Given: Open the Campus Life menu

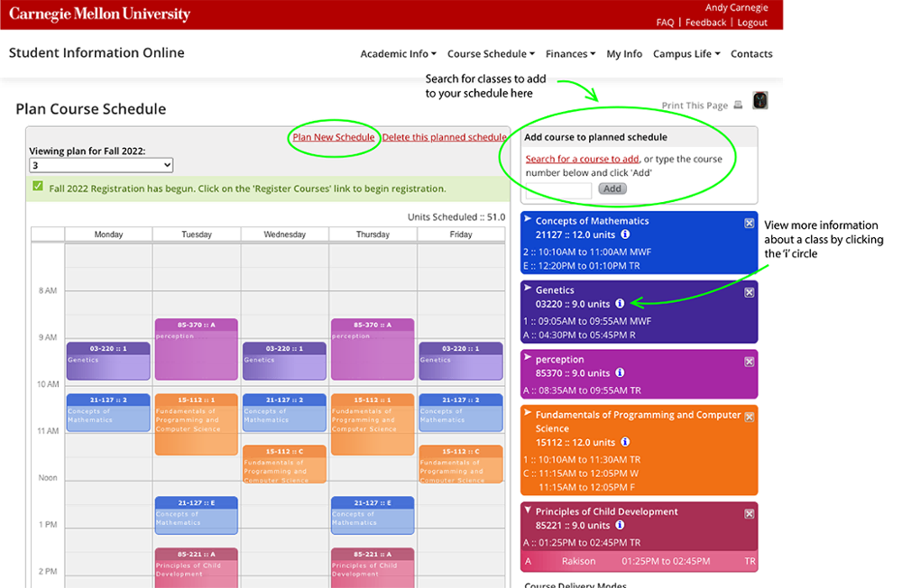Looking at the screenshot, I should 686,53.
